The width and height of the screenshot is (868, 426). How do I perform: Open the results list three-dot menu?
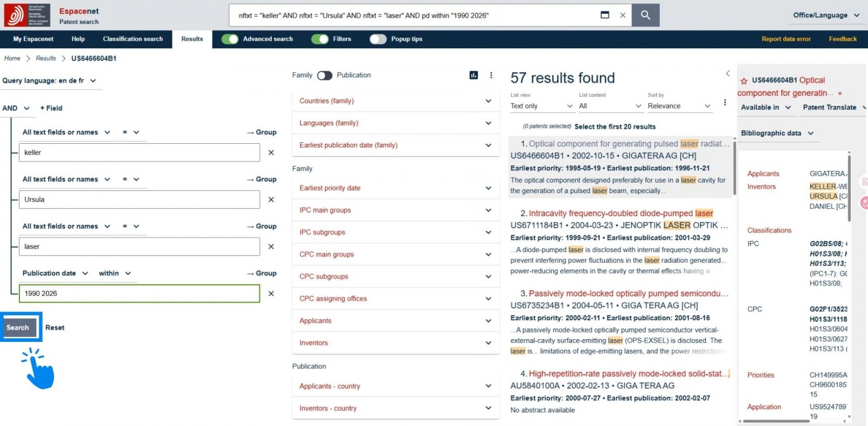click(725, 102)
